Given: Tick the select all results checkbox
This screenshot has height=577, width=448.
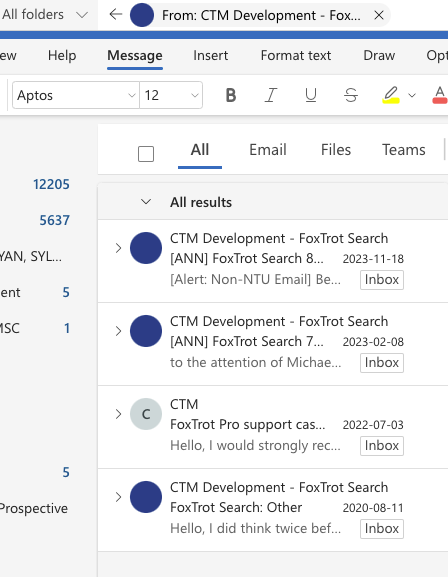Looking at the screenshot, I should click(146, 154).
